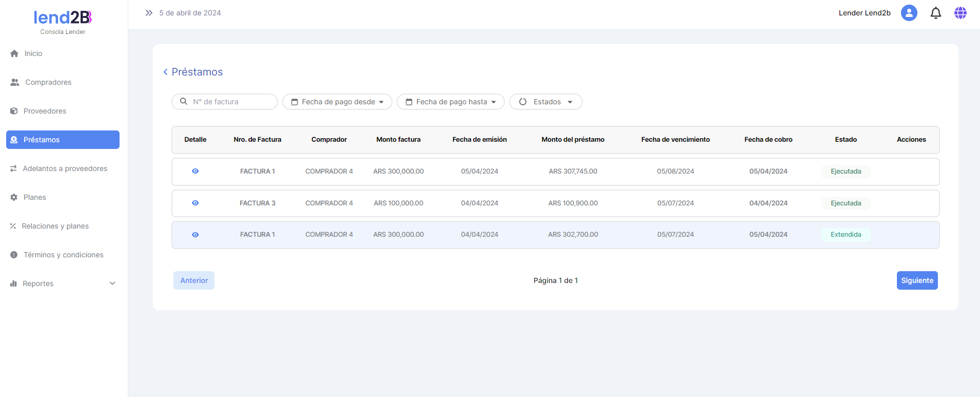Viewport: 980px width, 397px height.
Task: Click the notification bell icon
Action: pos(935,13)
